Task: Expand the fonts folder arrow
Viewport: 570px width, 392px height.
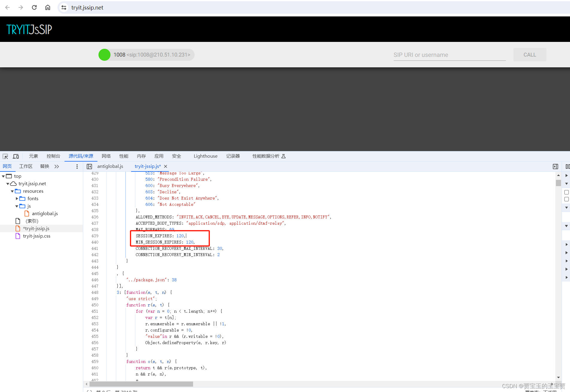Action: pyautogui.click(x=17, y=198)
